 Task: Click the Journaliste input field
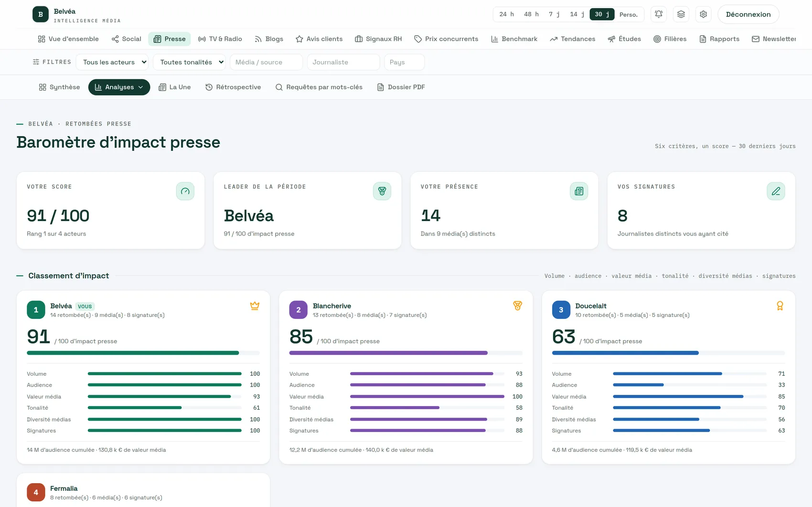tap(343, 62)
